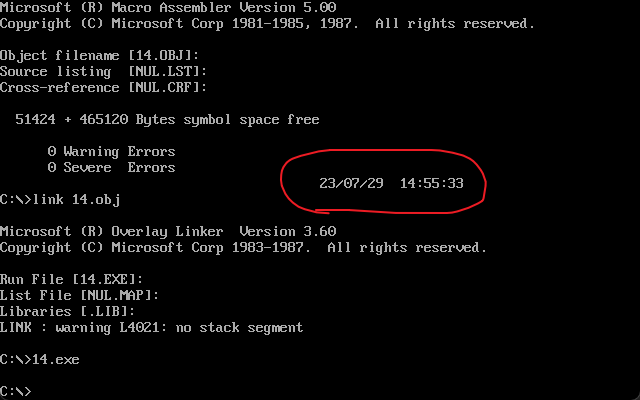This screenshot has height=400, width=640.
Task: Click the Source listing [NUL.LST] line
Action: tap(103, 72)
